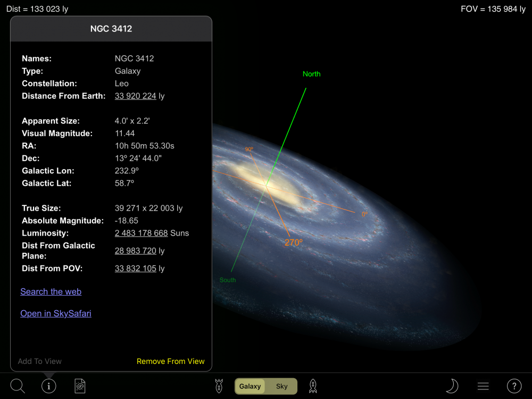Click the Dist = 133 023 ly readout

(x=37, y=9)
